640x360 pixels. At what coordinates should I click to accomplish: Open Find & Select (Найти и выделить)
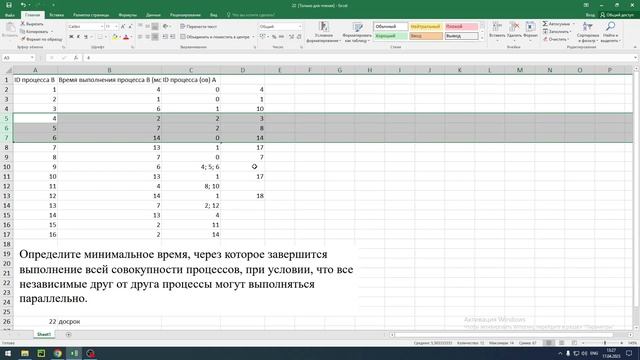click(x=611, y=32)
